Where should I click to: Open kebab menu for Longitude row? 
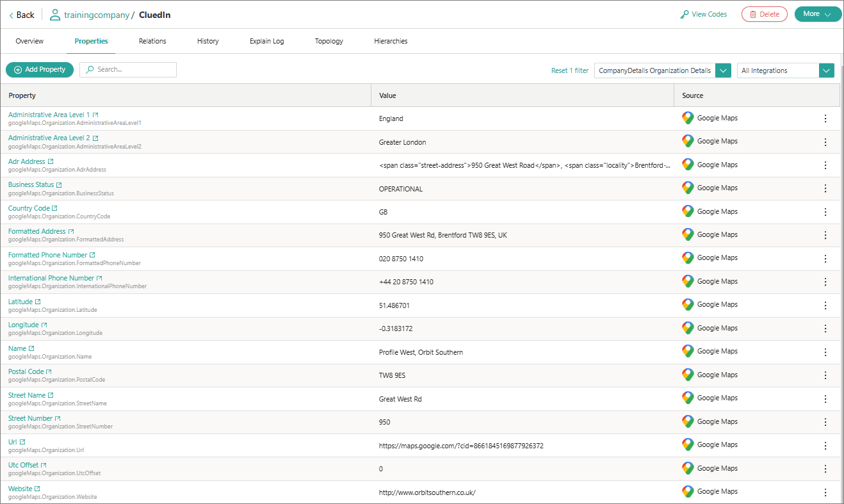825,329
